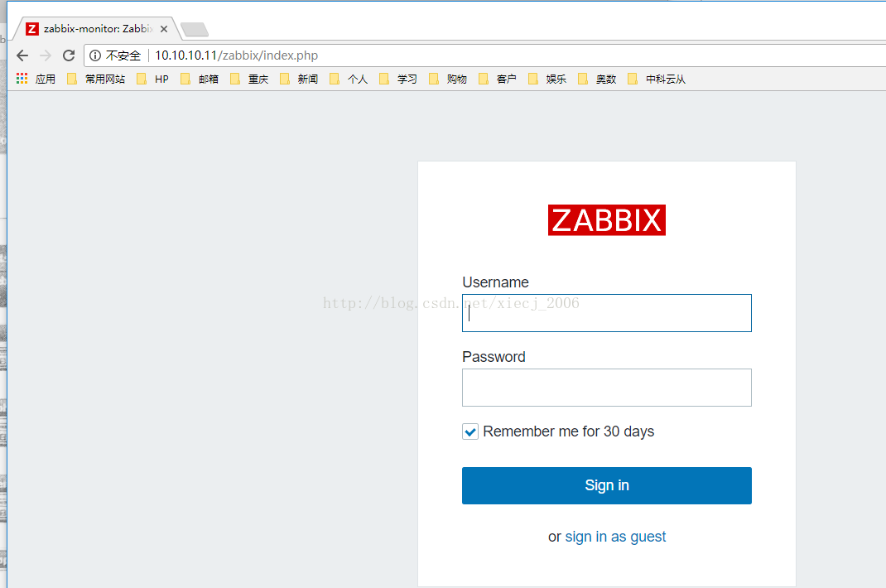The height and width of the screenshot is (588, 886).
Task: Open the 娱乐 bookmark folder
Action: (547, 80)
